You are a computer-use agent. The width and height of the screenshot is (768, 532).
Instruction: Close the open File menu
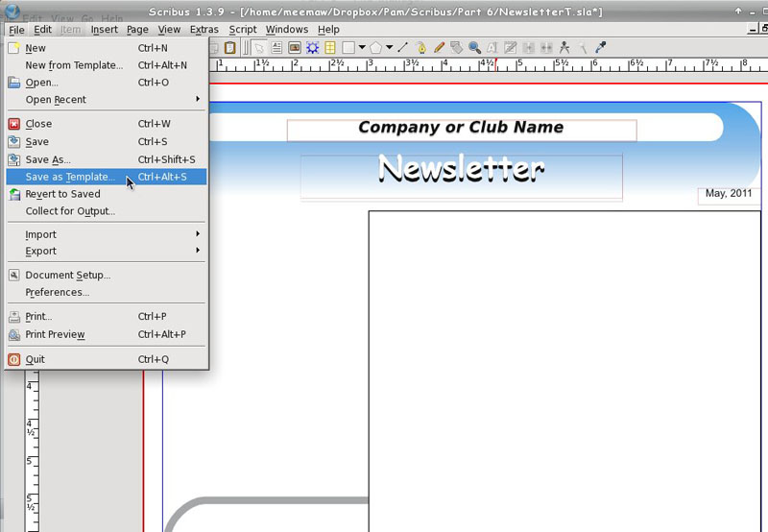coord(16,30)
